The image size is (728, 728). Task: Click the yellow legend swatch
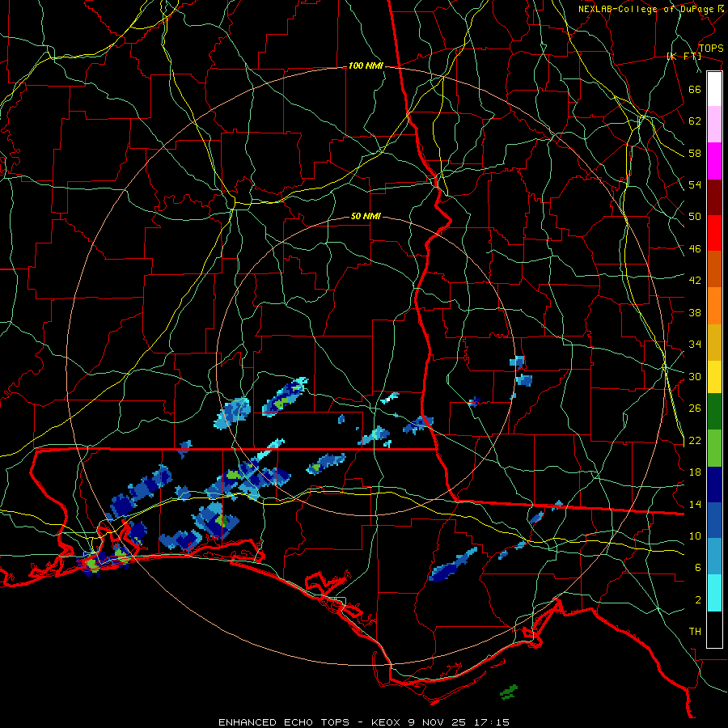pos(714,377)
